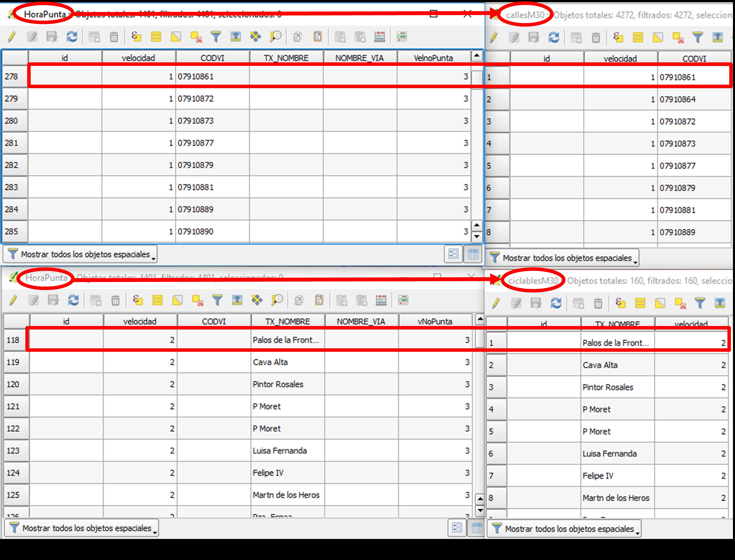Viewport: 735px width, 560px height.
Task: Open select by expression in the upper HoraPunta table
Action: coord(136,37)
